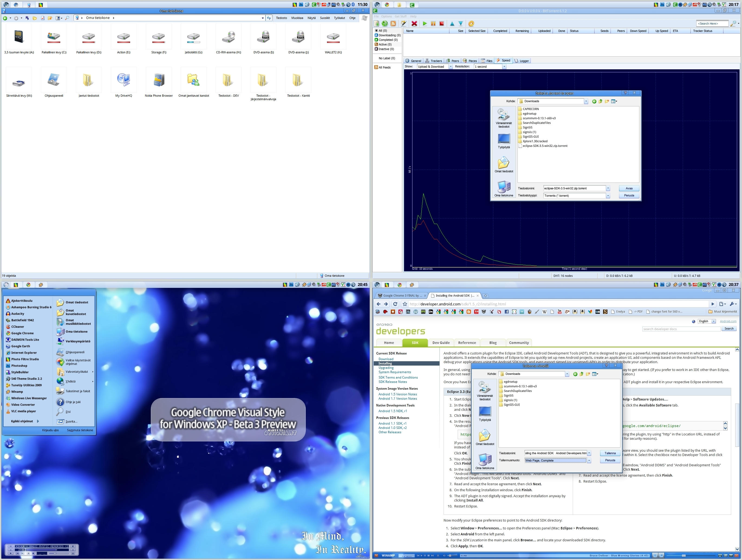742x560 pixels.
Task: Click the orange Pause torrent icon
Action: [x=433, y=24]
